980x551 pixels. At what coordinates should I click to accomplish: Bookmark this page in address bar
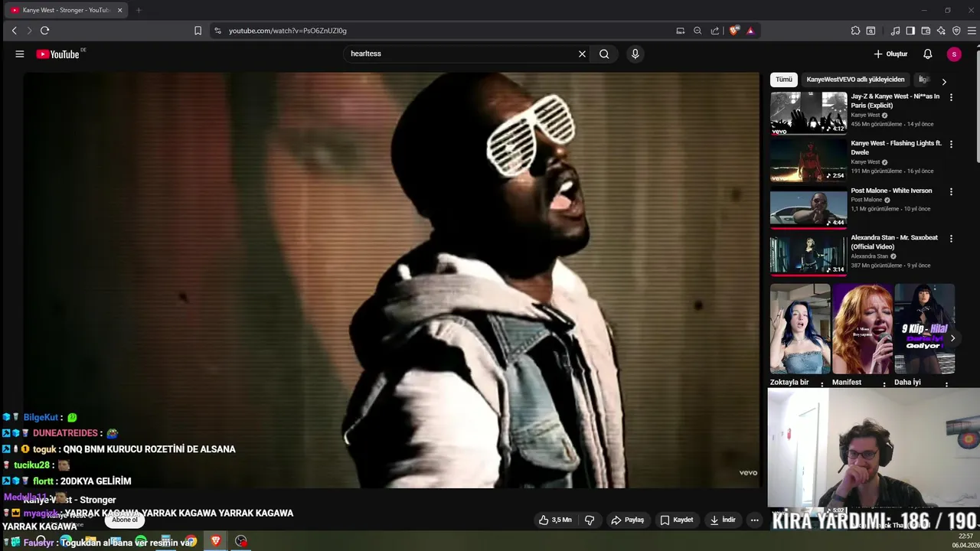(x=198, y=31)
